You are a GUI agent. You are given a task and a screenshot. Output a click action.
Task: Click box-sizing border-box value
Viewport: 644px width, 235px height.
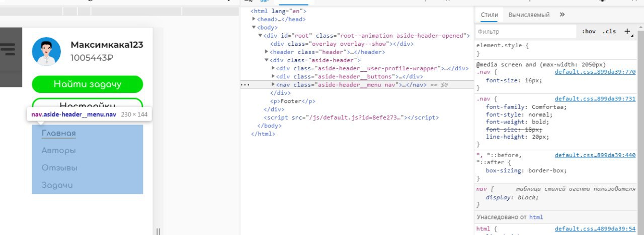[546, 170]
